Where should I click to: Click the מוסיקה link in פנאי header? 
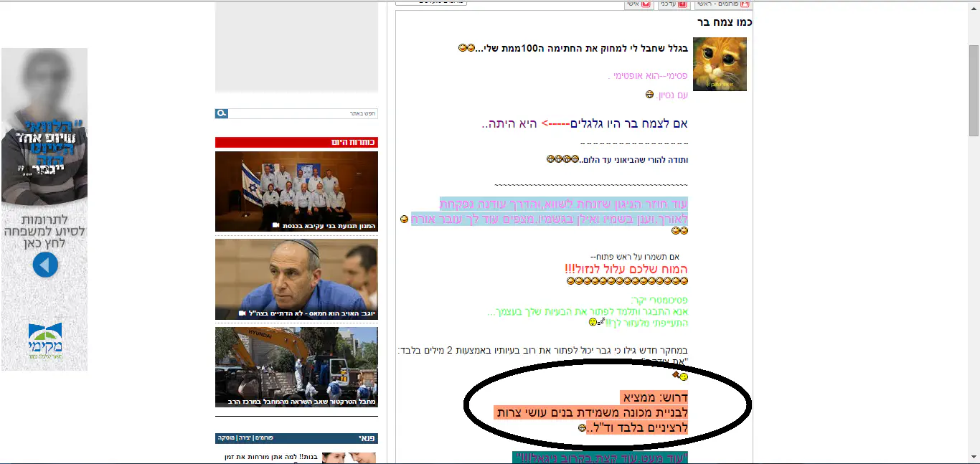pyautogui.click(x=226, y=437)
